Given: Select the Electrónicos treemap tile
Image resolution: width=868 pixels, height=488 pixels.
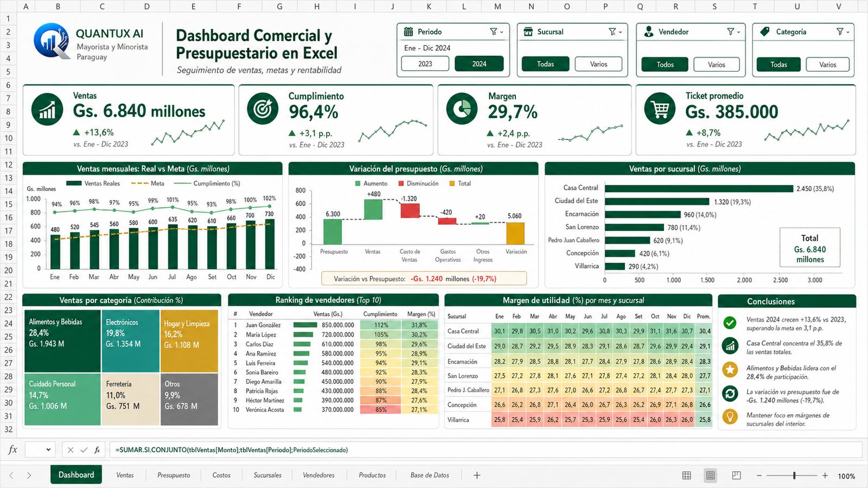Looking at the screenshot, I should click(x=130, y=341).
